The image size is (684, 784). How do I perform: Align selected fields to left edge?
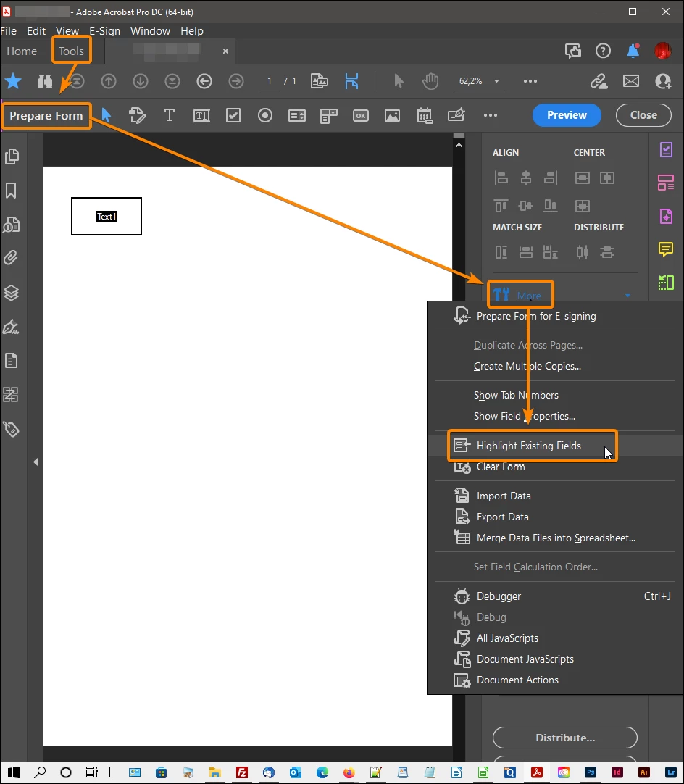501,178
